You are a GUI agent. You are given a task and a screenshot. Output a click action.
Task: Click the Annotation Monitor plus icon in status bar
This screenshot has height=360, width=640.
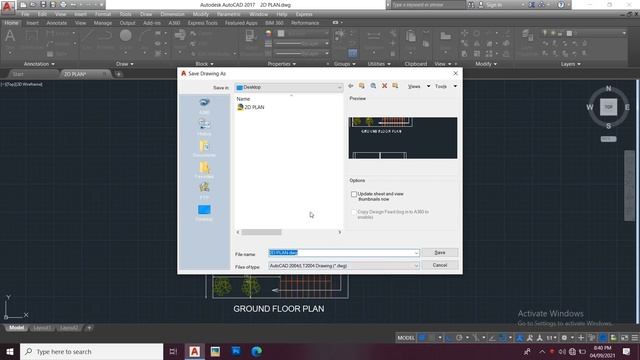pos(581,338)
